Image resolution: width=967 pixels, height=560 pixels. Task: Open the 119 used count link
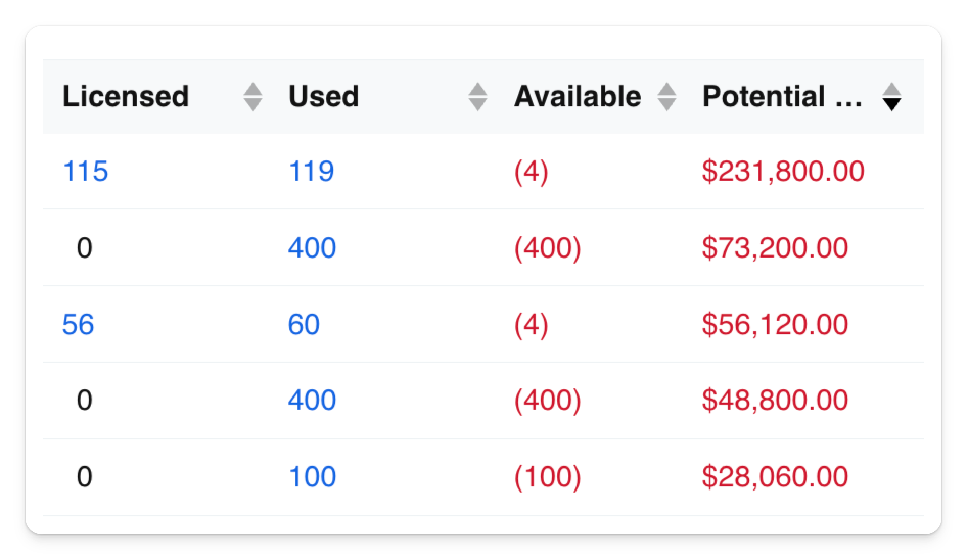[x=311, y=171]
